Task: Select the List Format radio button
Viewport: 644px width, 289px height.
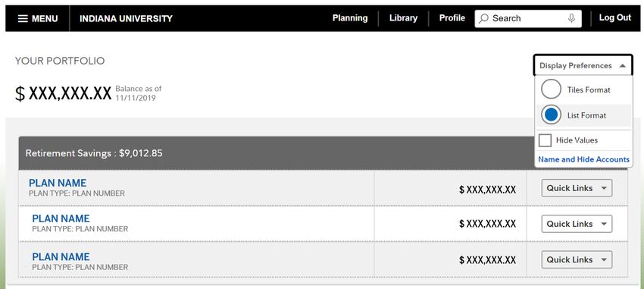Action: [551, 115]
